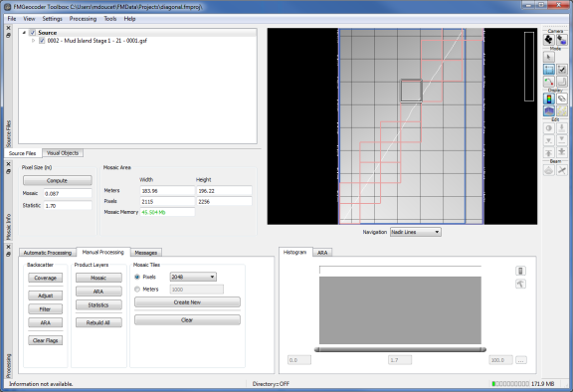Image resolution: width=573 pixels, height=392 pixels.
Task: Switch to the Automatic Processing tab
Action: pos(48,253)
